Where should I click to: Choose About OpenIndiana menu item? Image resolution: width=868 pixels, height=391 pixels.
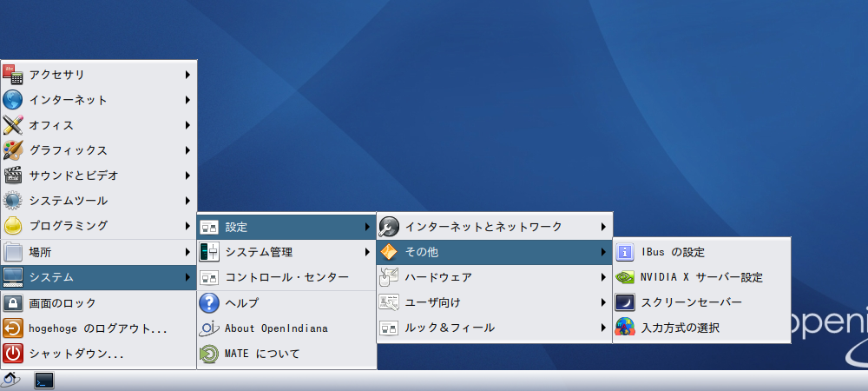(x=286, y=328)
